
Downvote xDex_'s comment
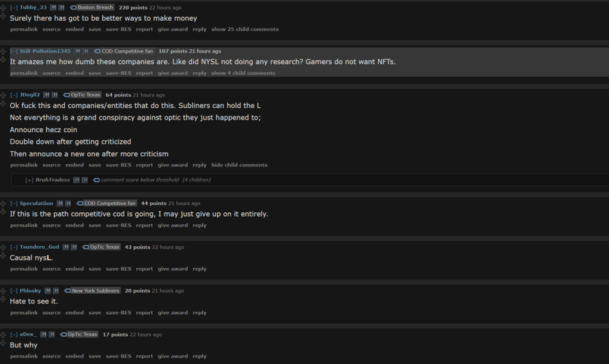[x=3, y=343]
